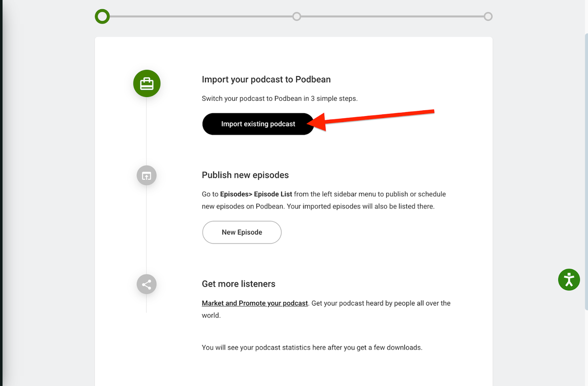Click the Get more listeners heading

(239, 284)
